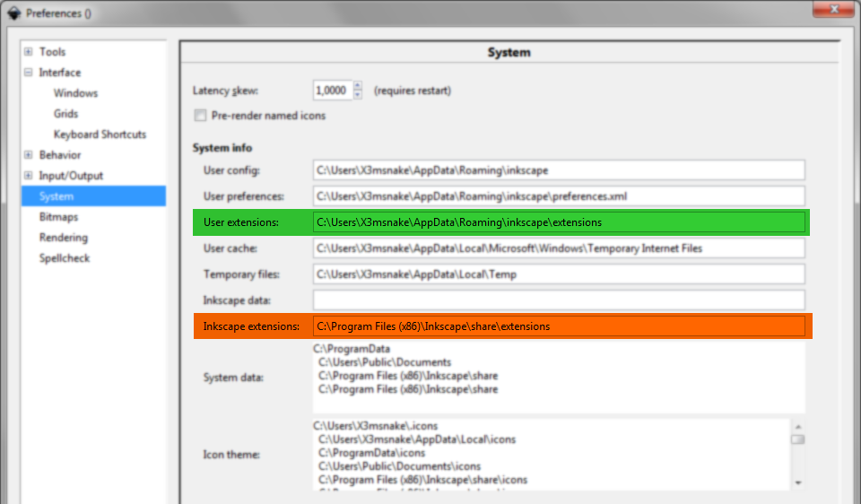
Task: Click the Inkscape extensions path field
Action: (559, 326)
